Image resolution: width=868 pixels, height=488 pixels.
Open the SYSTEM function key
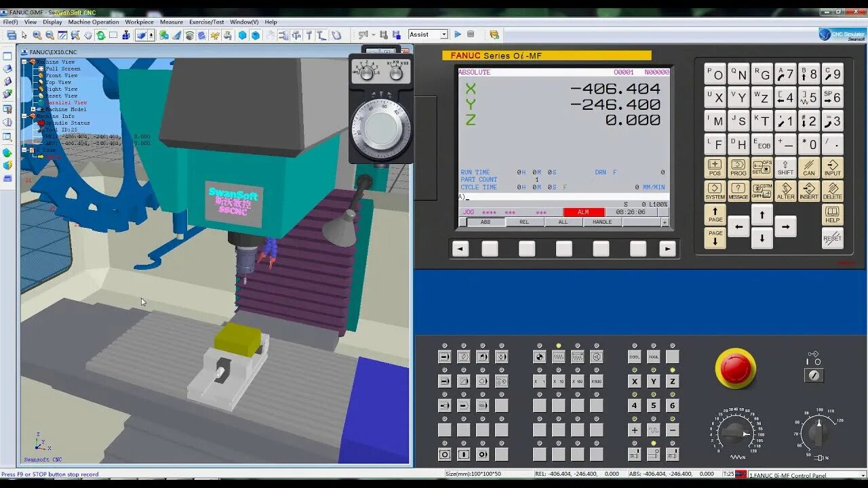click(715, 192)
